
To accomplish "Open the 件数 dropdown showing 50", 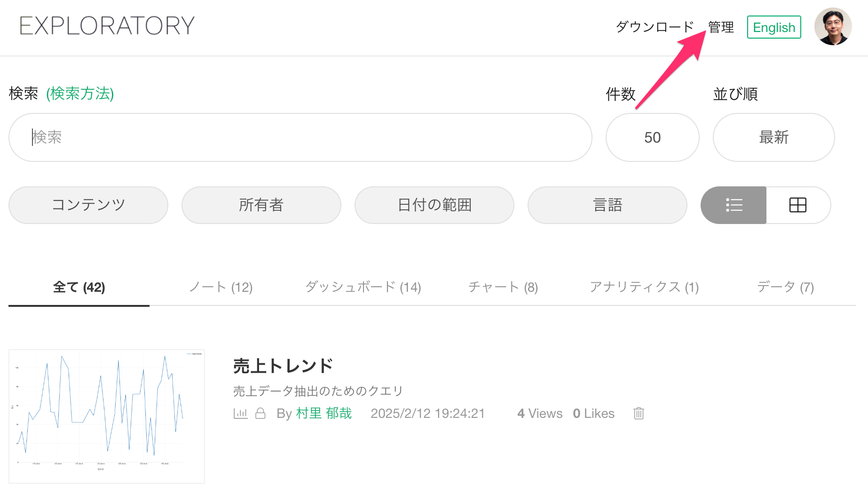I will 652,137.
